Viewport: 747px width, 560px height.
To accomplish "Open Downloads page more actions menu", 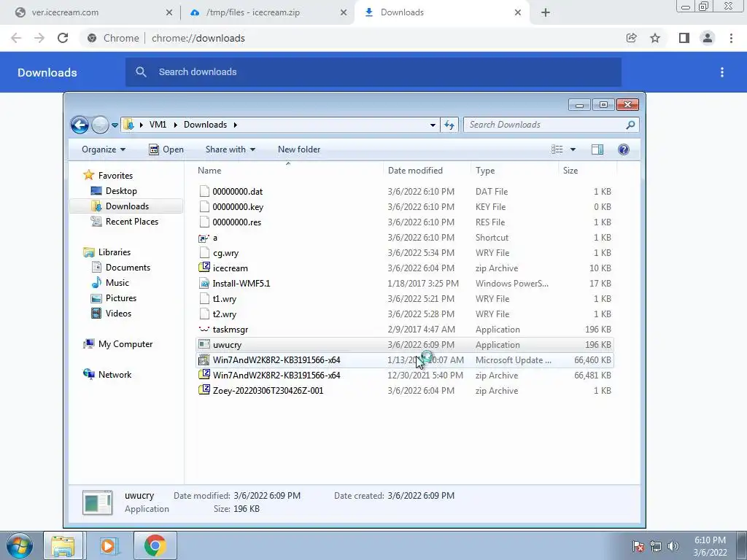I will click(722, 72).
